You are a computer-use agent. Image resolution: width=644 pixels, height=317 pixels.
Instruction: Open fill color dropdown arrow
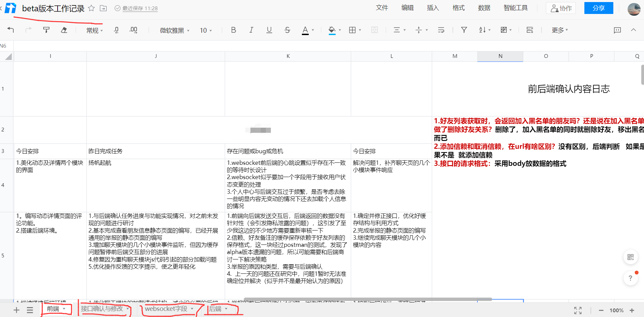[340, 30]
